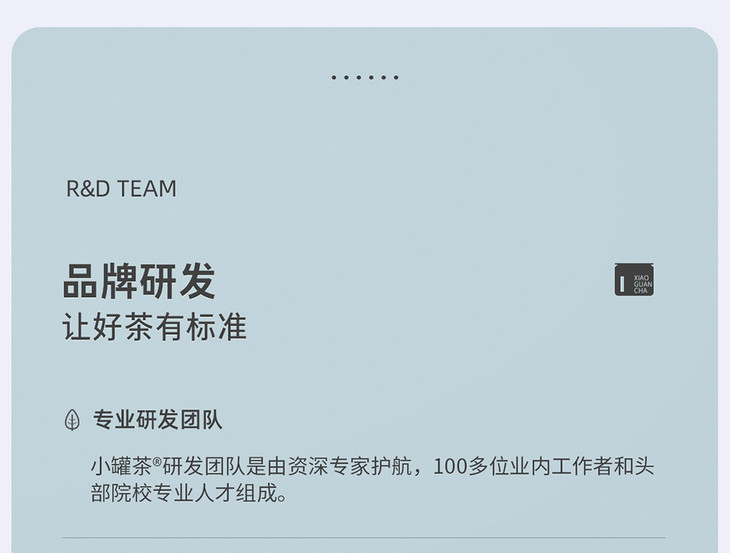730x553 pixels.
Task: Click the third dot of the indicator row
Action: click(x=358, y=77)
